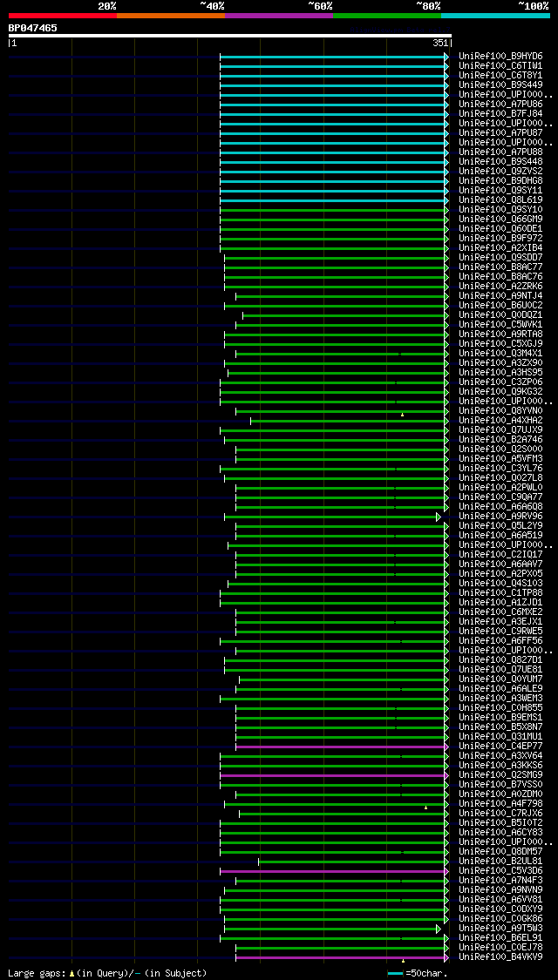Select hit label UniRef100_A2ZRK6
The image size is (558, 980).
500,287
